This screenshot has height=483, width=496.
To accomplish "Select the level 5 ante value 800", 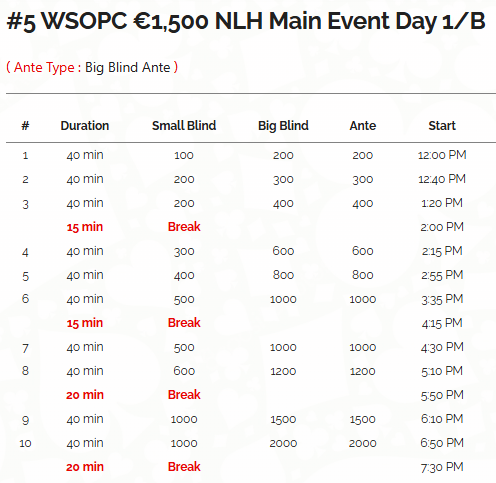I will (x=363, y=275).
